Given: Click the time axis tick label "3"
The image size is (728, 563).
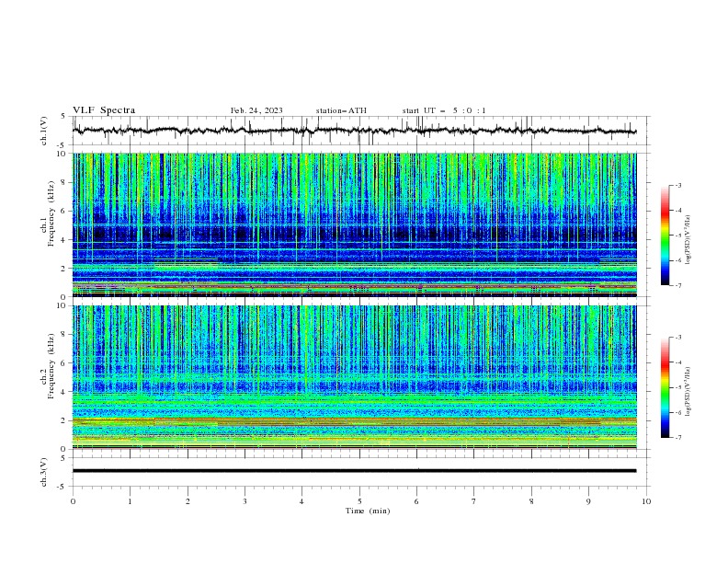Looking at the screenshot, I should pyautogui.click(x=245, y=501).
